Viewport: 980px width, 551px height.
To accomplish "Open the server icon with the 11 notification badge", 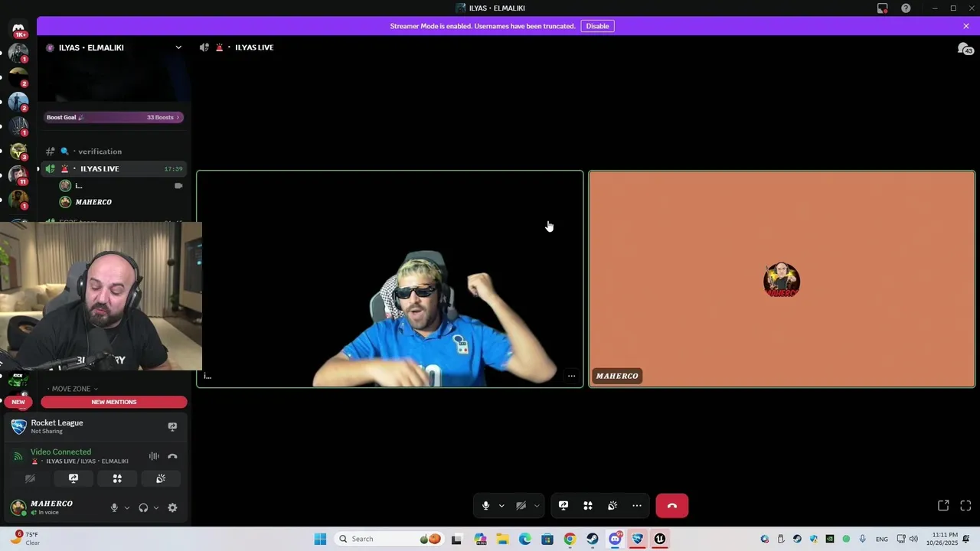I will [18, 175].
